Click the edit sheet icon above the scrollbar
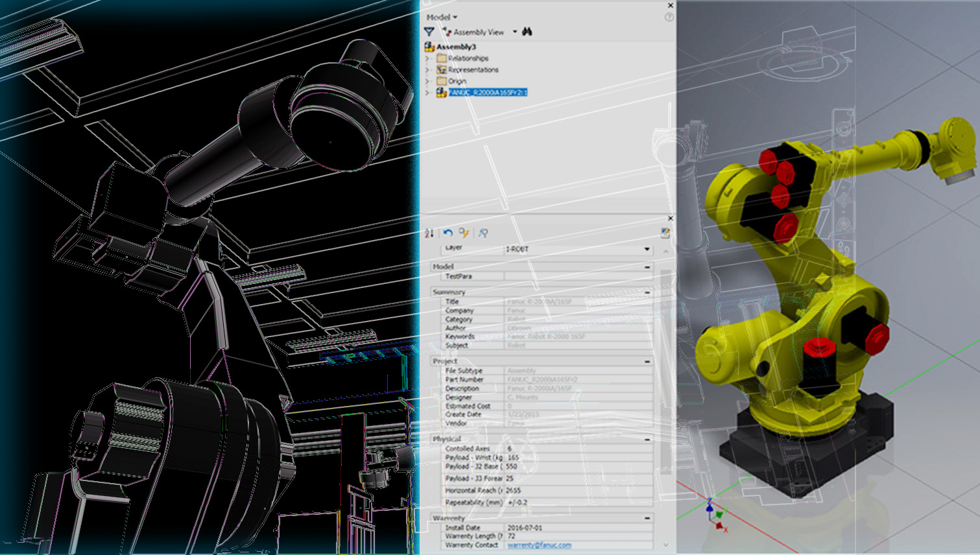The height and width of the screenshot is (555, 980). 665,232
